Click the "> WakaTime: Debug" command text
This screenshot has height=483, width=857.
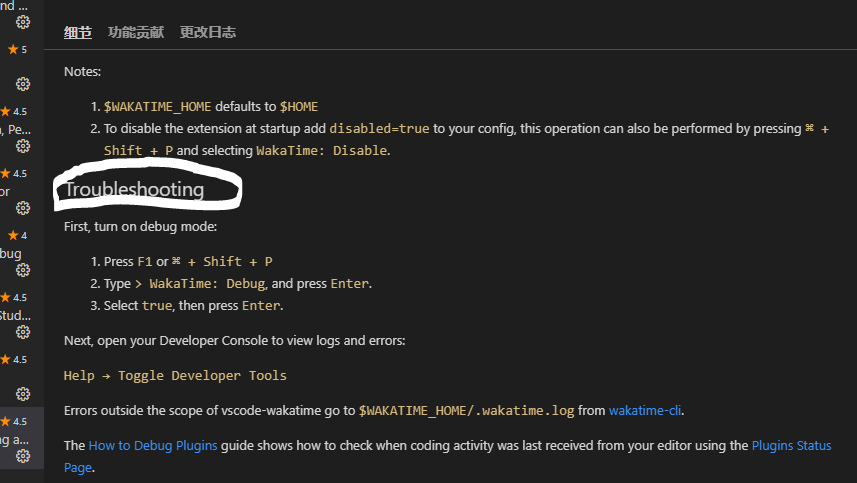(200, 284)
